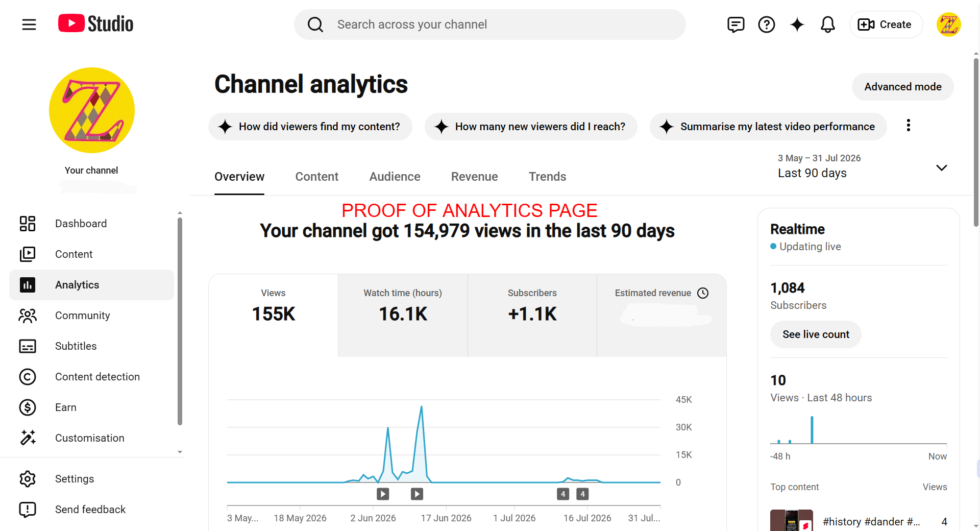Viewport: 980px width, 531px height.
Task: Click 'How did viewers find my content?' chip
Action: 310,127
